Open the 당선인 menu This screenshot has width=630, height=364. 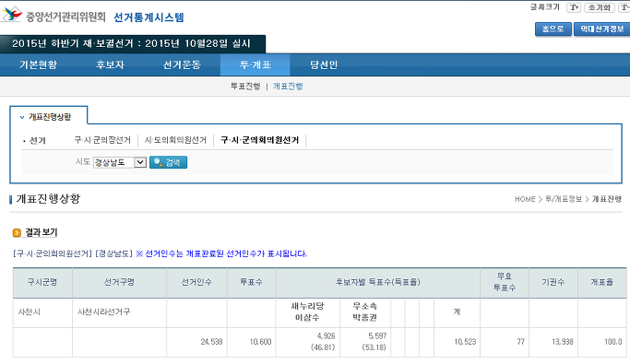click(324, 65)
